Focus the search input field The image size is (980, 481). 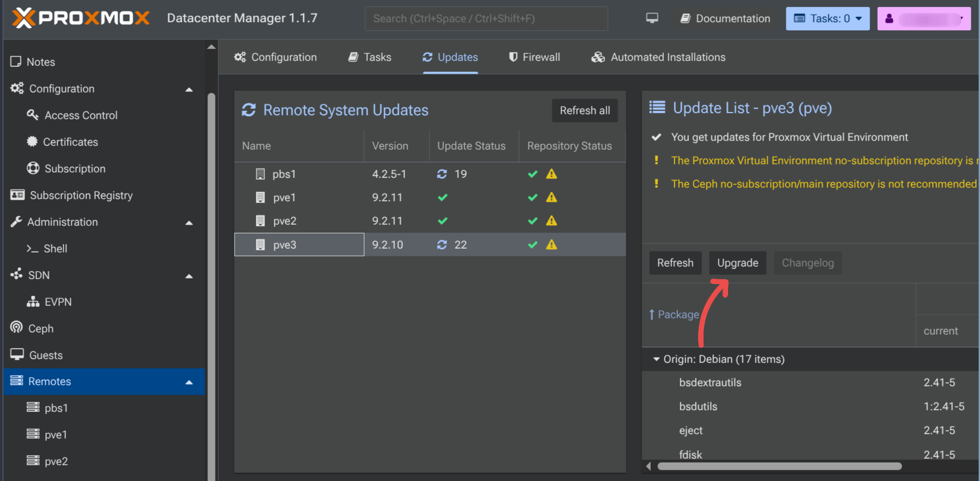point(486,18)
